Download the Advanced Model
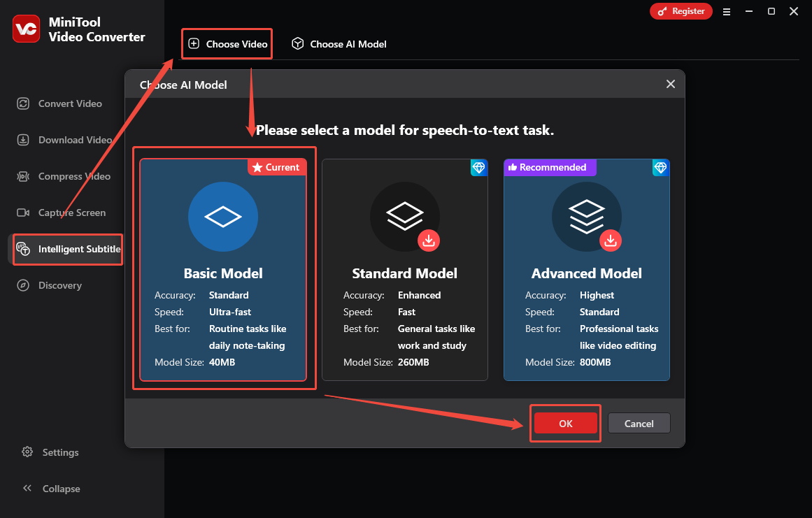 [610, 240]
